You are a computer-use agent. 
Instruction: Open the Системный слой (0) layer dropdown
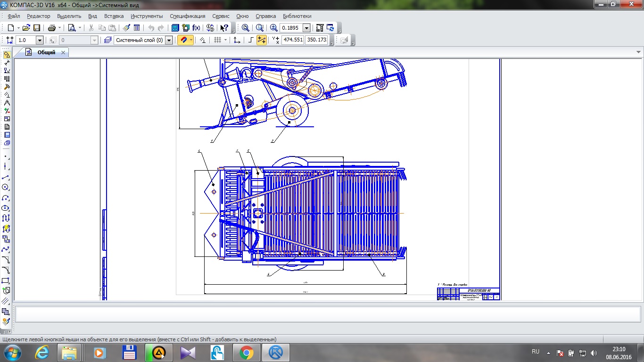pyautogui.click(x=169, y=41)
